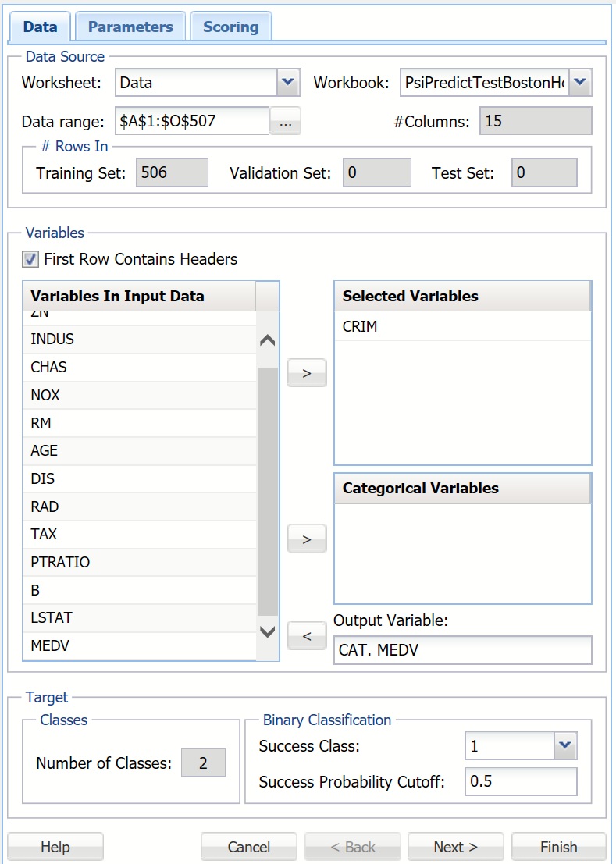Expand the Workbook dropdown list
The image size is (616, 864).
coord(580,82)
